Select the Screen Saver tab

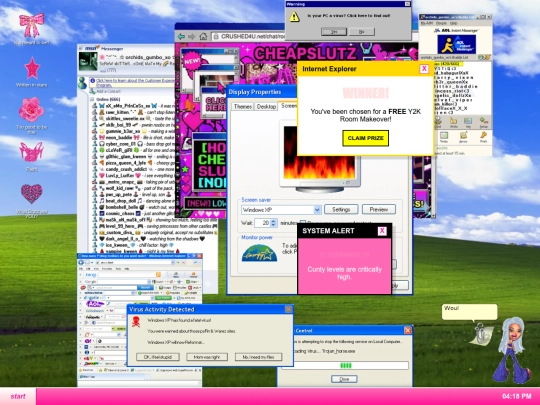tap(289, 105)
